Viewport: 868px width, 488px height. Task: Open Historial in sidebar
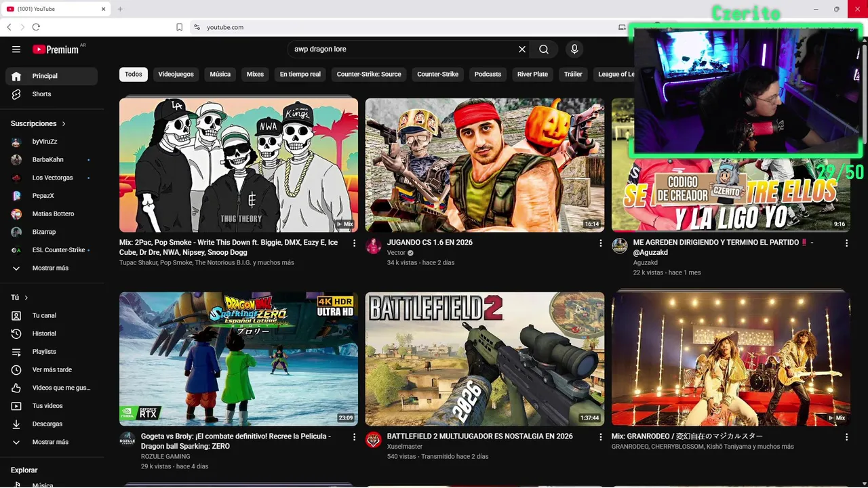(52, 333)
